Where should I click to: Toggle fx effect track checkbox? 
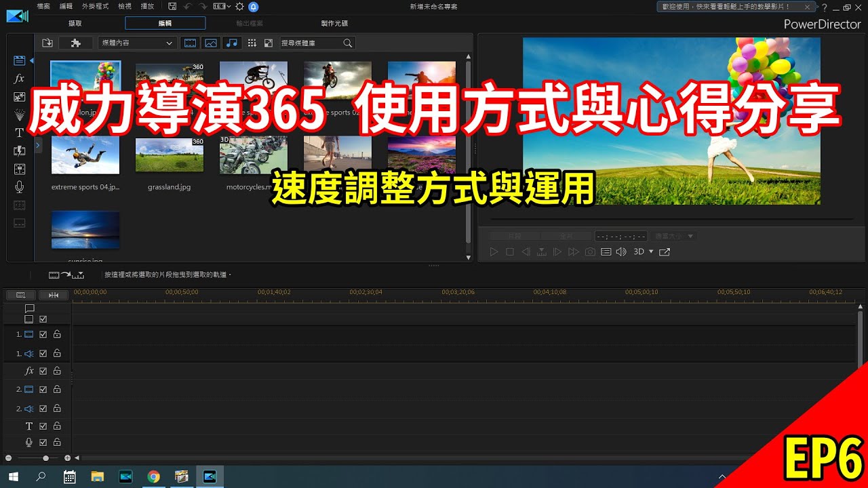point(43,371)
